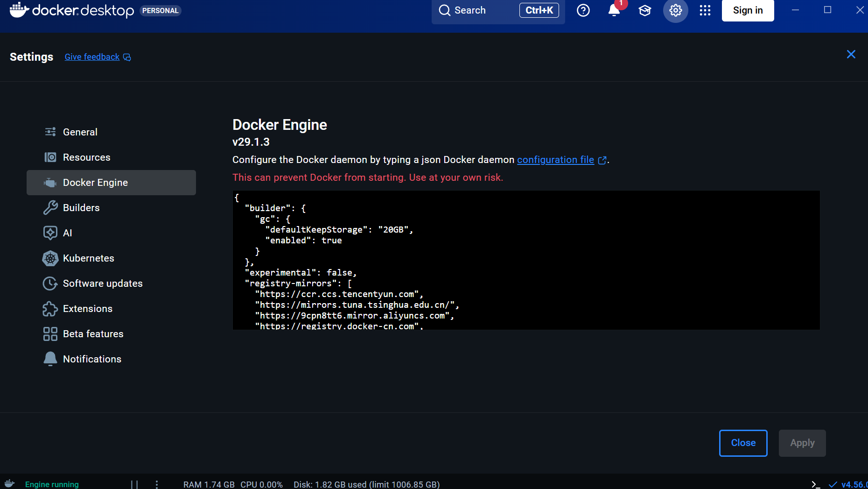Open the Learning center graduation cap icon
The image size is (868, 489).
645,10
